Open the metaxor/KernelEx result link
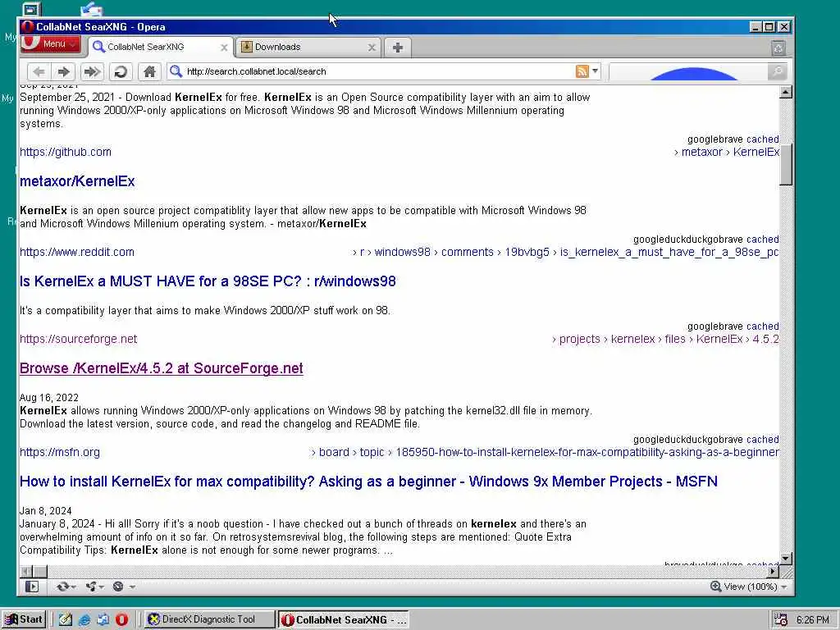The image size is (840, 630). click(77, 181)
